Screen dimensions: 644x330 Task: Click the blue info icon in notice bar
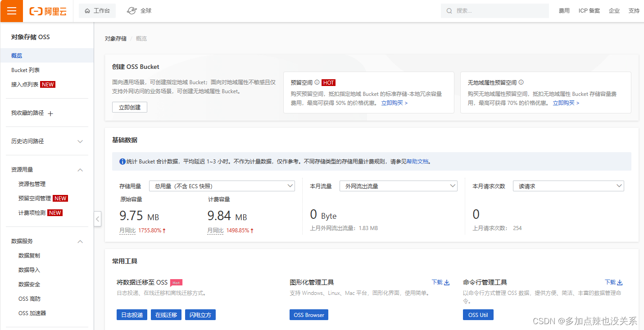[x=122, y=161]
